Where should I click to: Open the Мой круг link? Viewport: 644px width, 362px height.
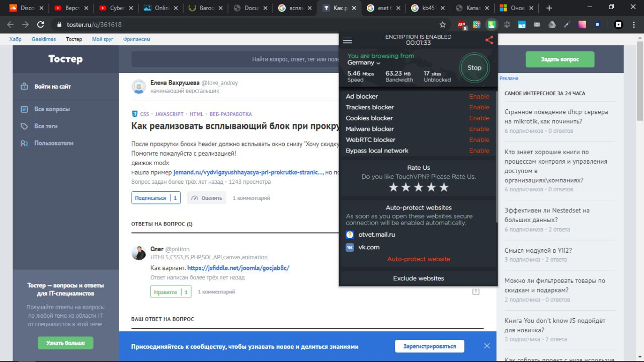click(103, 39)
